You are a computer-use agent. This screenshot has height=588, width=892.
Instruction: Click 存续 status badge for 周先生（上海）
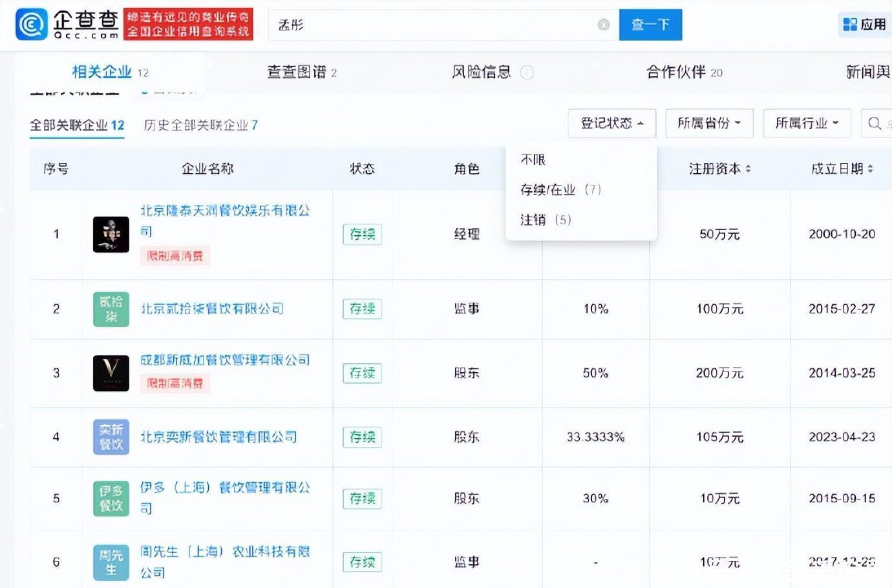click(x=362, y=562)
